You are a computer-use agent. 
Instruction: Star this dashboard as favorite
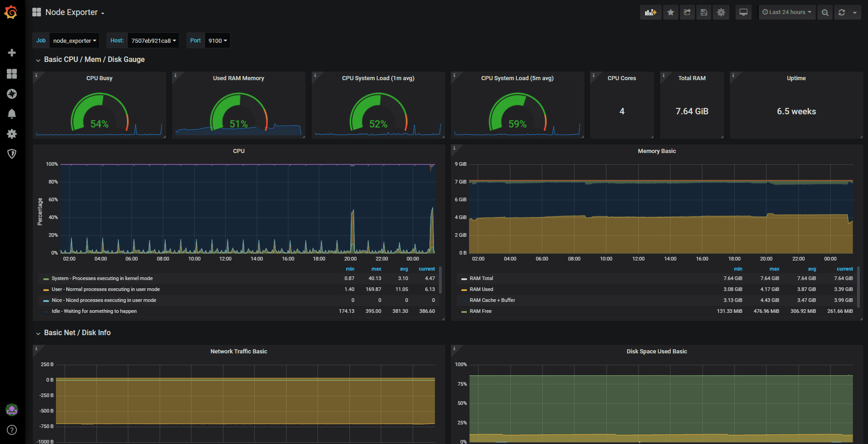tap(671, 12)
